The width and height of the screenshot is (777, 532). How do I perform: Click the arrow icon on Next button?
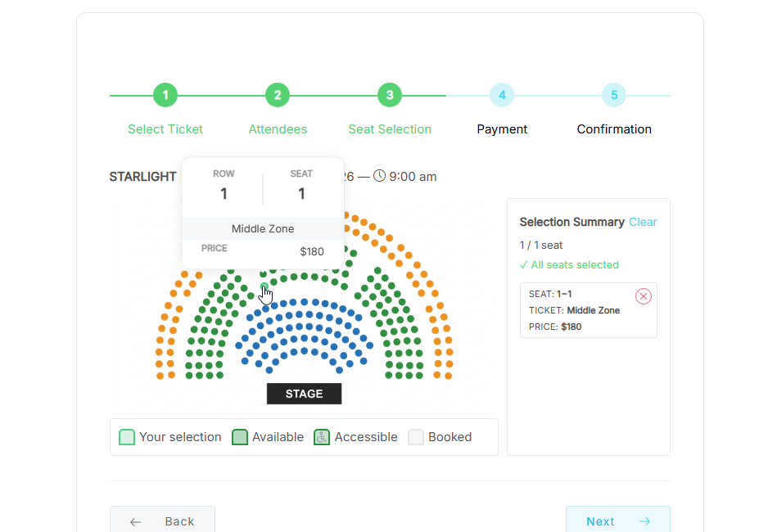click(x=644, y=521)
